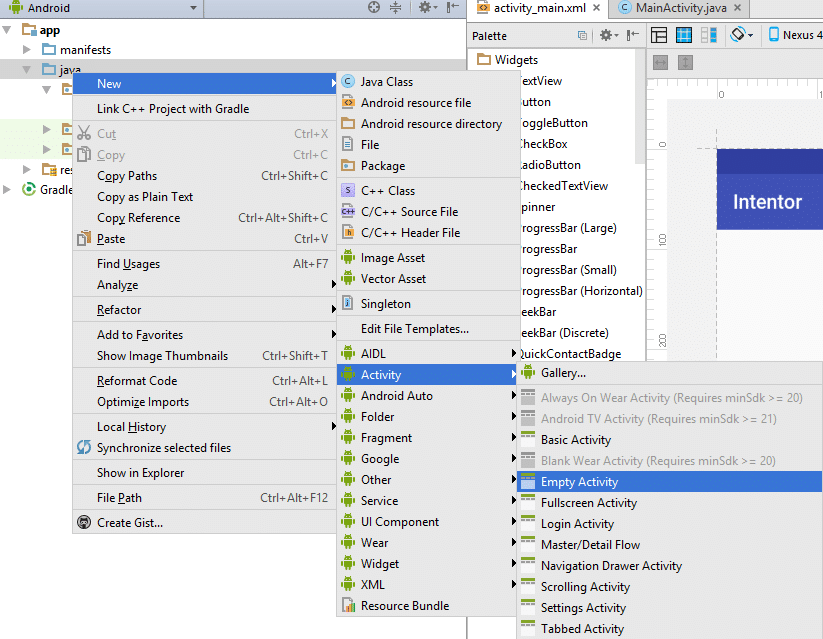The image size is (823, 639).
Task: Choose Android resource file
Action: tap(428, 103)
